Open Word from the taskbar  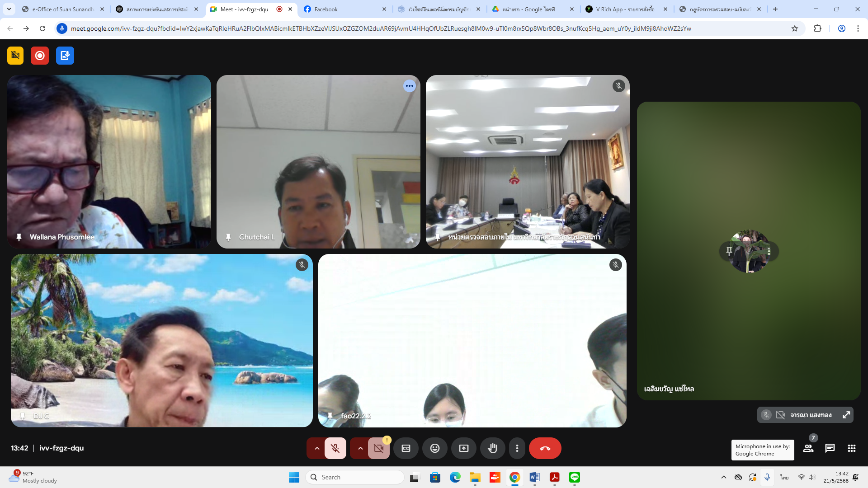534,477
